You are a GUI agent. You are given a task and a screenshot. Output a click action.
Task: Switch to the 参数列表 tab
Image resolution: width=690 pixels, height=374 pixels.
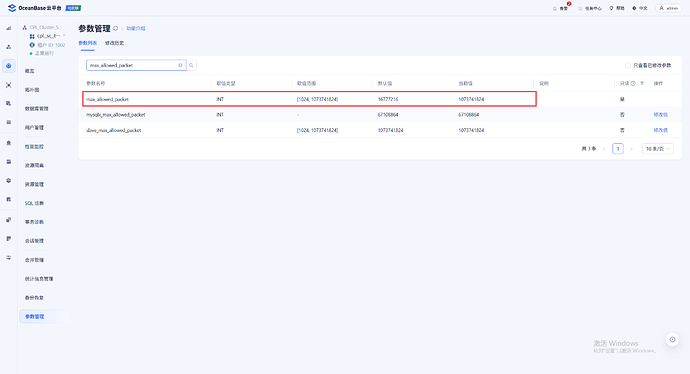click(88, 43)
